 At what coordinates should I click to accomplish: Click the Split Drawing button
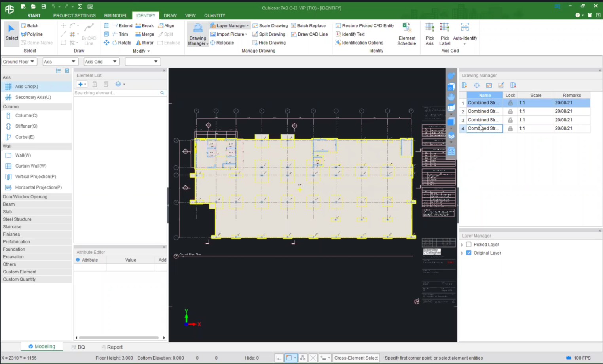(269, 34)
